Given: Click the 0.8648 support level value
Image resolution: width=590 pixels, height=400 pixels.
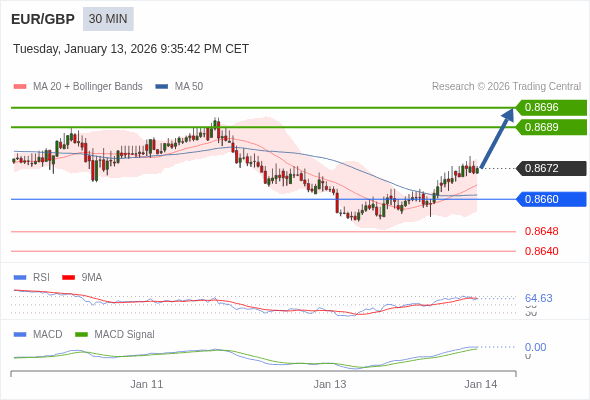Looking at the screenshot, I should [x=541, y=231].
